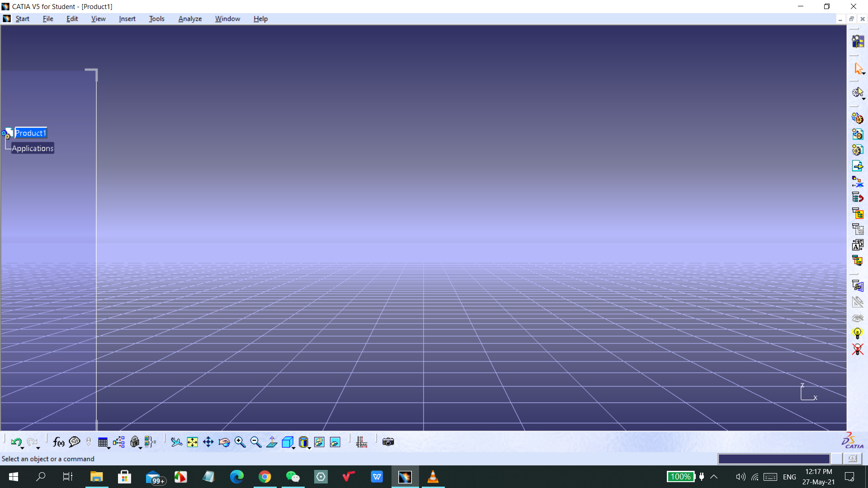Click the Hide/Show icon
The width and height of the screenshot is (868, 488).
[319, 442]
